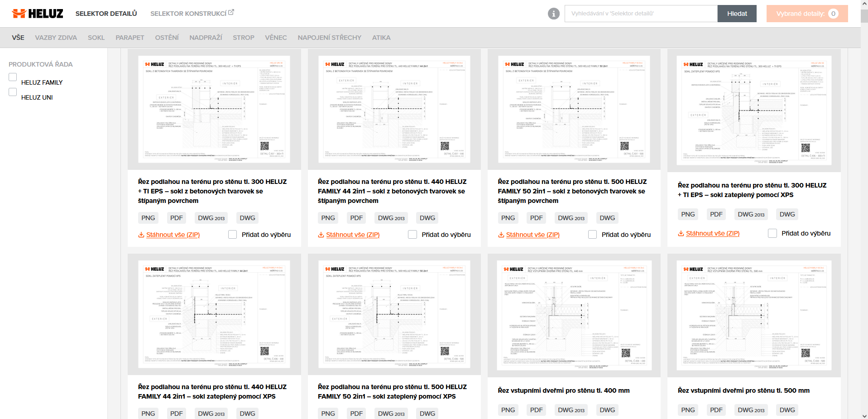Download PDF of the first 300 HELUZ detail

coord(176,218)
